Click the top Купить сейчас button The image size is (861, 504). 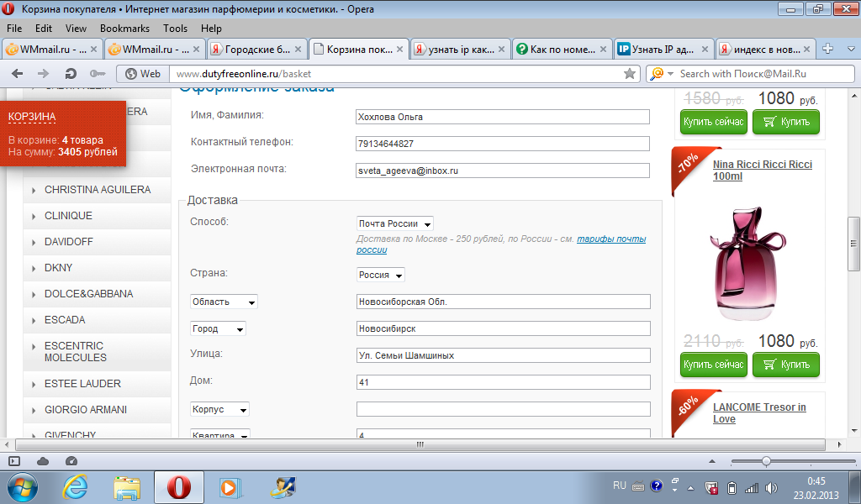713,122
